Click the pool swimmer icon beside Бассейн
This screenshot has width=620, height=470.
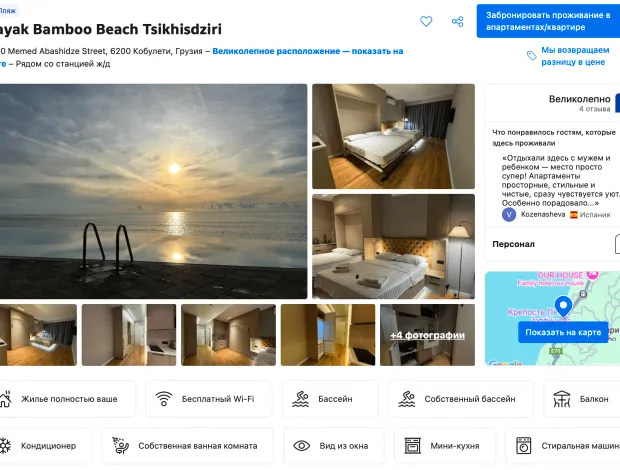point(300,399)
